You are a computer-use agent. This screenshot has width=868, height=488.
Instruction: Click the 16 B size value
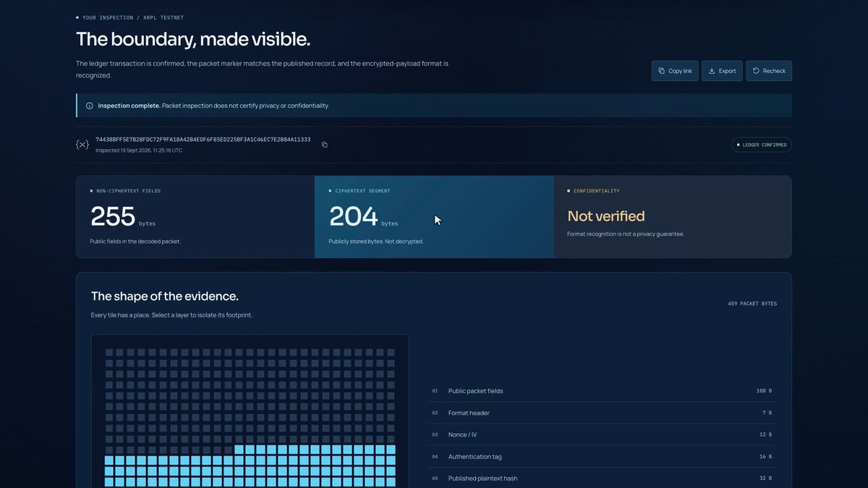click(x=766, y=457)
